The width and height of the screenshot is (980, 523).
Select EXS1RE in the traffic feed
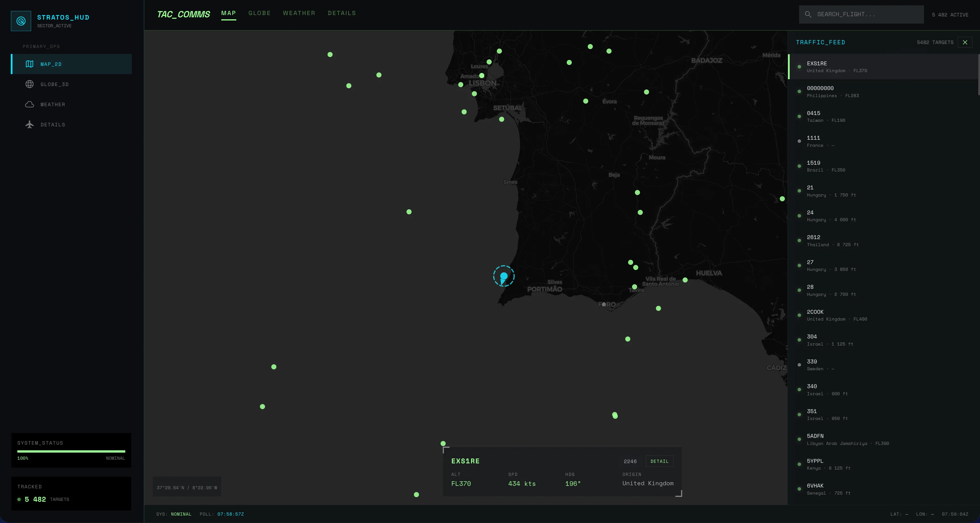883,66
